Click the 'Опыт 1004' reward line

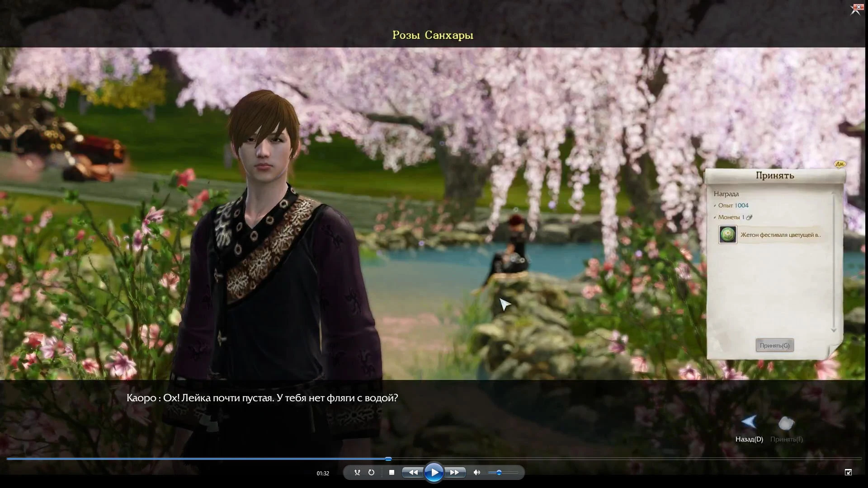click(733, 205)
